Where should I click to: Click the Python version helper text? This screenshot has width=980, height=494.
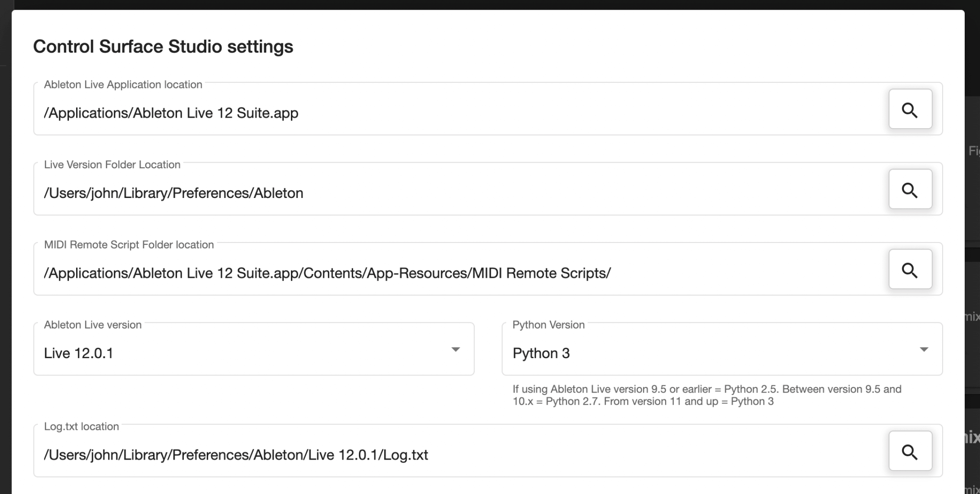click(x=707, y=395)
